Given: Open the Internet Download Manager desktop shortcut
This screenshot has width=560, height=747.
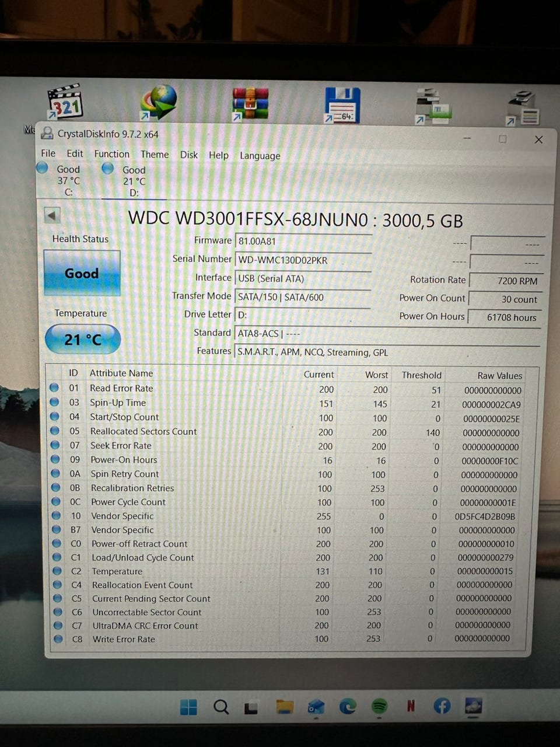Looking at the screenshot, I should 158,103.
